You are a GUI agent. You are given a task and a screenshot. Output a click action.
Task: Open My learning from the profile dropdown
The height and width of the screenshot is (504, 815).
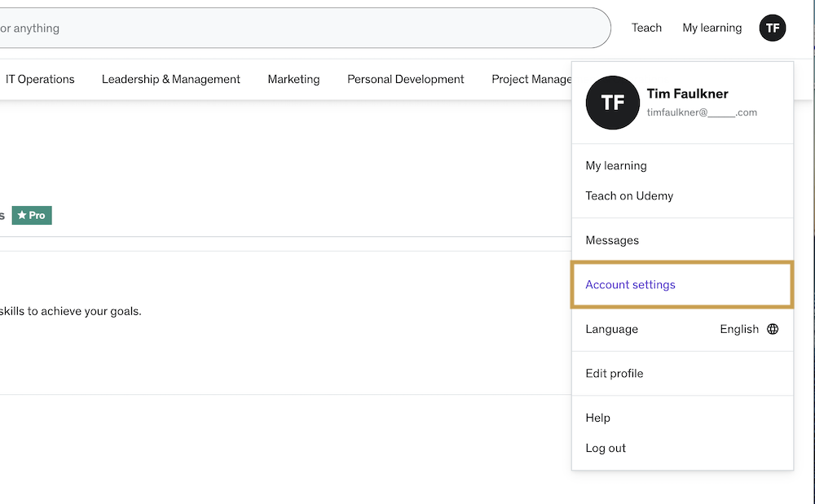click(616, 165)
